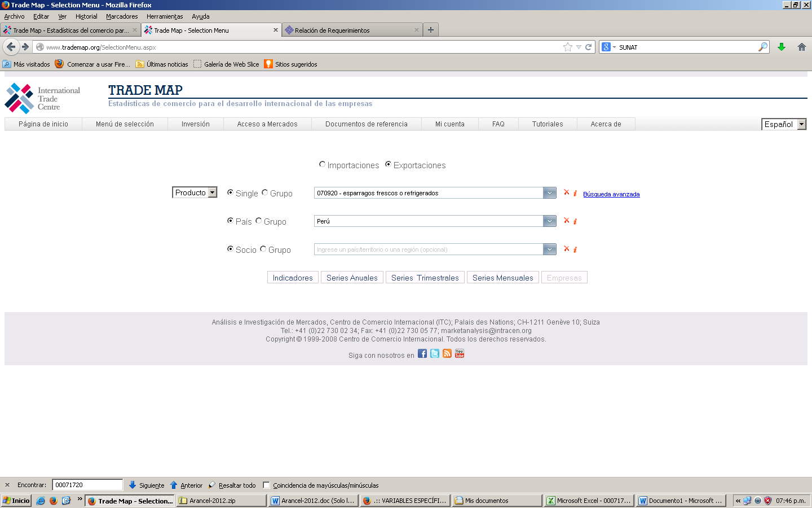Open the Twitter icon in footer

[x=435, y=353]
